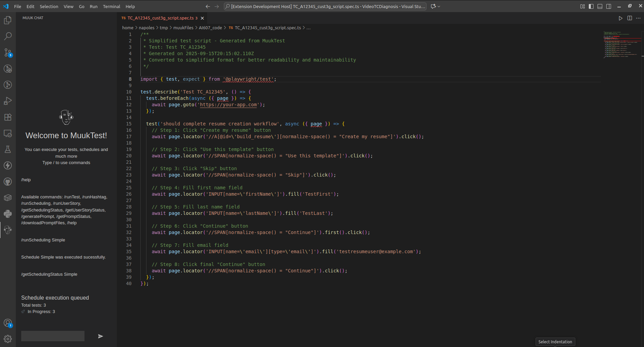
Task: Toggle the primary side bar
Action: (591, 6)
